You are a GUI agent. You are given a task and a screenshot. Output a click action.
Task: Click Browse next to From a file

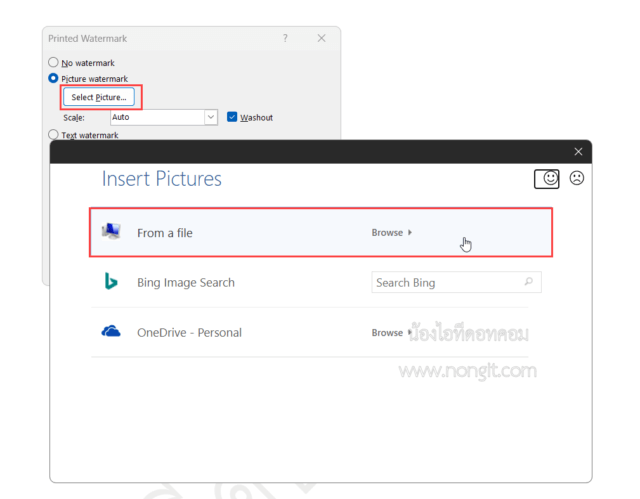pyautogui.click(x=391, y=233)
